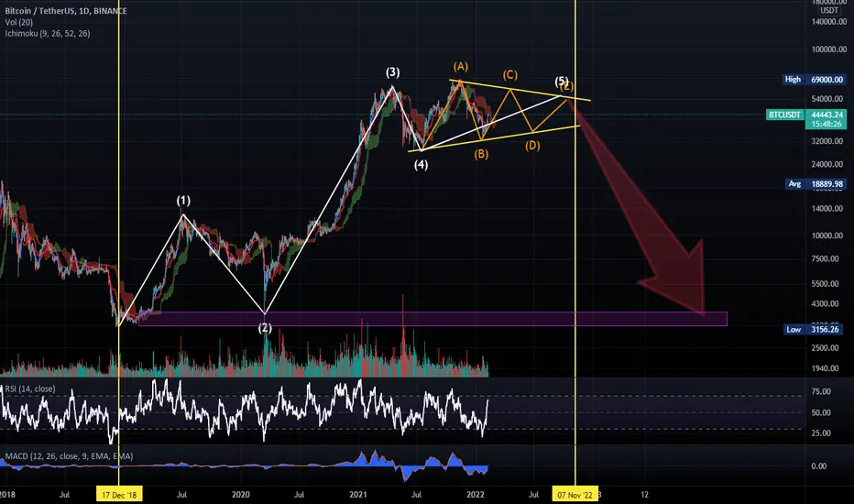Click 4300.00 on the price axis
The image size is (854, 504).
tap(825, 303)
